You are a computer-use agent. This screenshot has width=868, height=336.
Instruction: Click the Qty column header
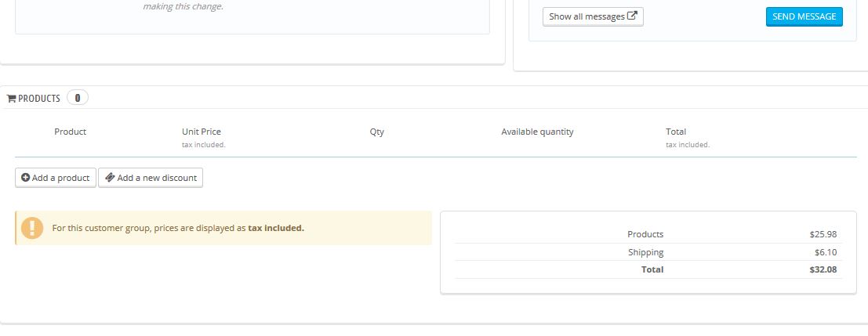(x=376, y=132)
